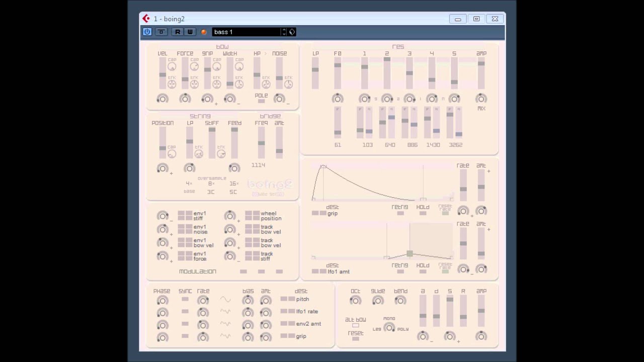Click reset square below alt bow
644x362 pixels.
click(356, 339)
